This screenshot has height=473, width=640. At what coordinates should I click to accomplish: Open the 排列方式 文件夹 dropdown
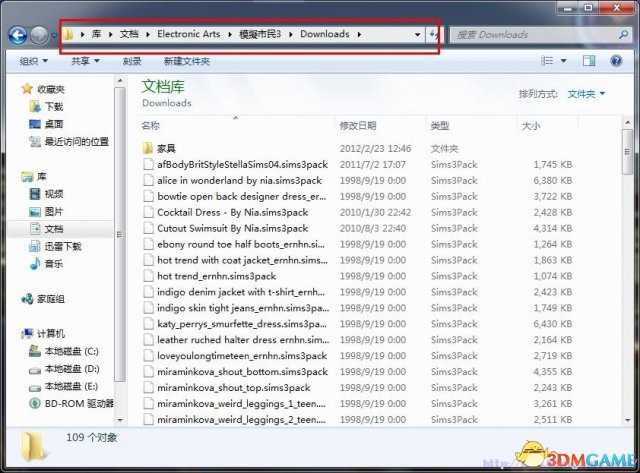pos(586,94)
